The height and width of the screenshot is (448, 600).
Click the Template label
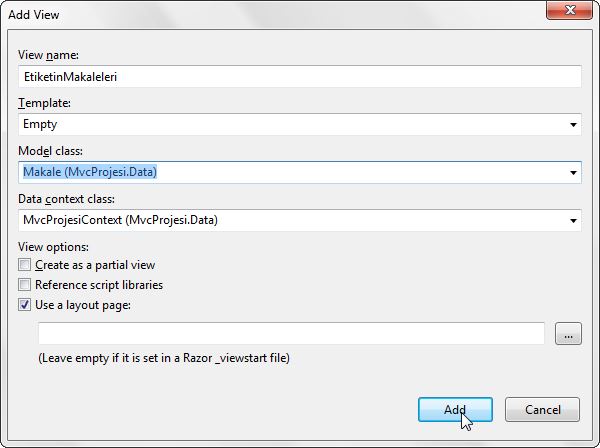coord(44,103)
